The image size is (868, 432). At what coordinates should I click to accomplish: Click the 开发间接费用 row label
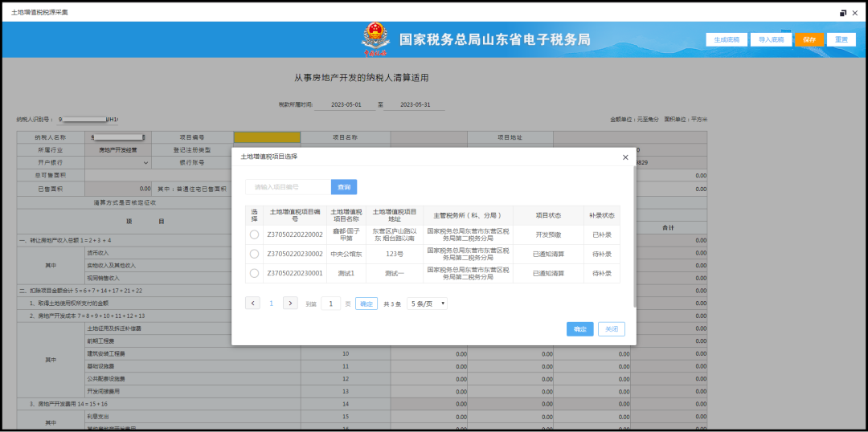(103, 391)
